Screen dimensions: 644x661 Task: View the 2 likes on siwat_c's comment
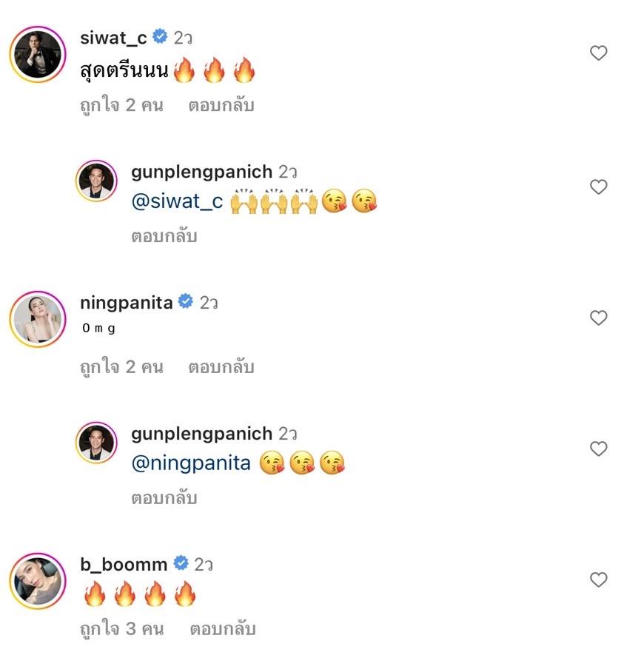pos(121,105)
